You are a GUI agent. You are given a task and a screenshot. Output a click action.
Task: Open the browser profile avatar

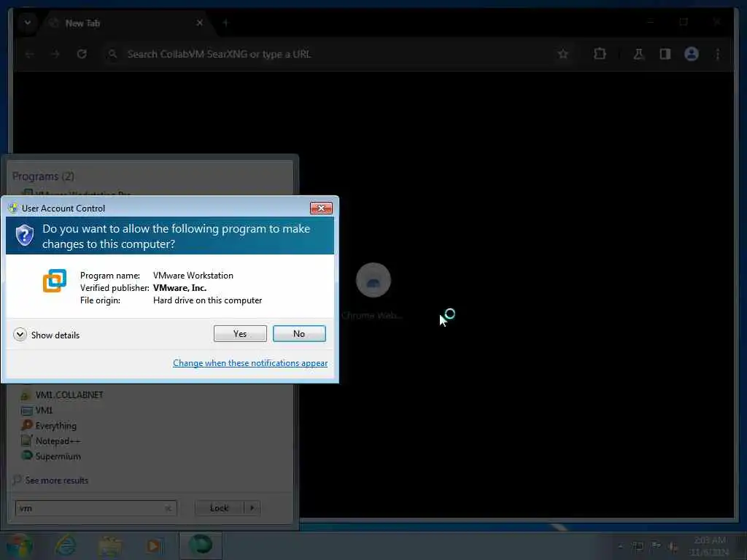click(x=692, y=54)
